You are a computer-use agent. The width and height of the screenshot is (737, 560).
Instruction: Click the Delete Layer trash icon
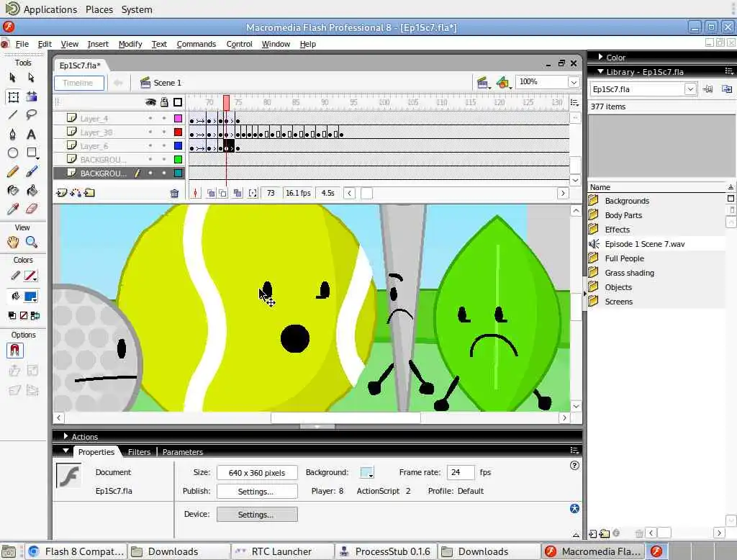(x=174, y=193)
